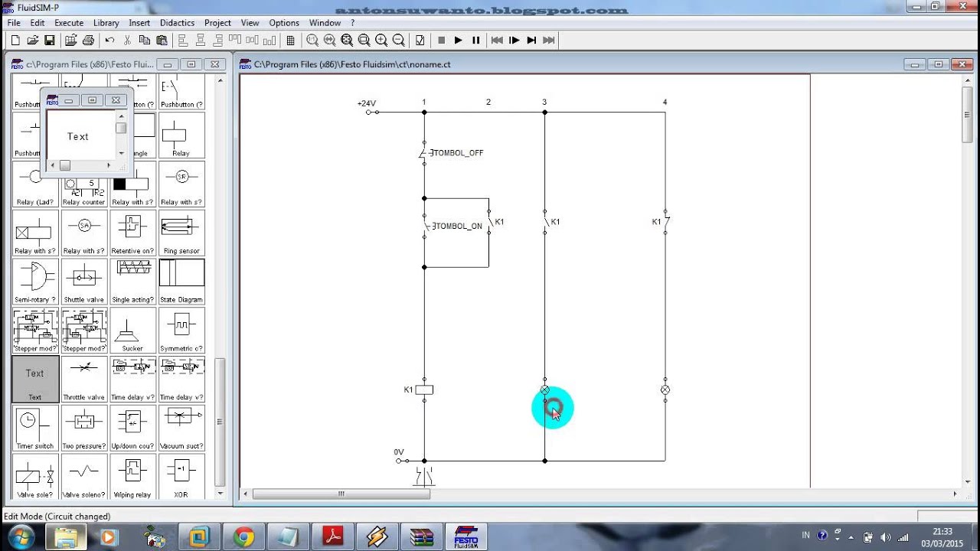Paste from clipboard toolbar icon

click(x=162, y=40)
